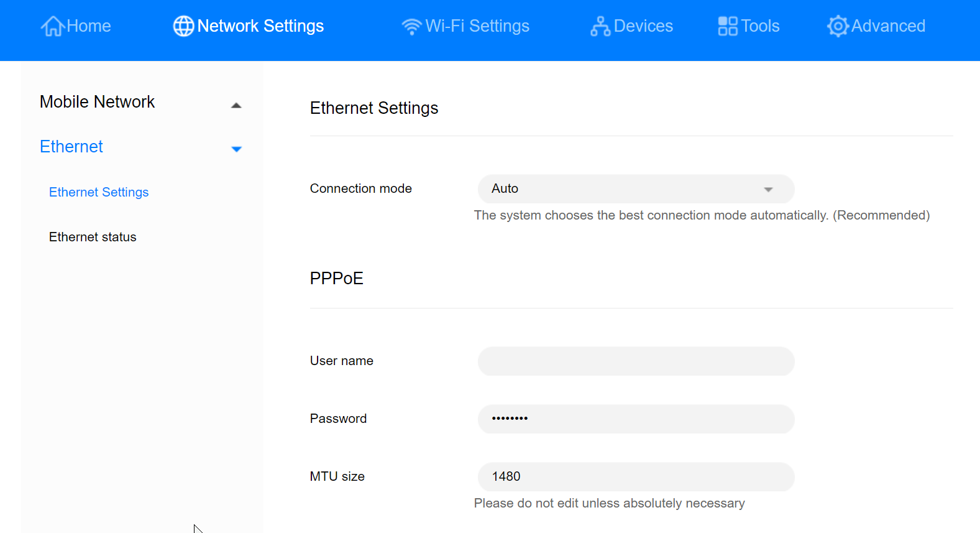Click the Network Settings globe icon
980x533 pixels.
pos(183,26)
